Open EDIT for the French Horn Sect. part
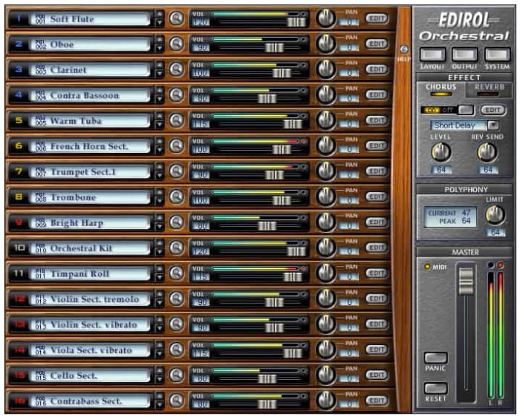The height and width of the screenshot is (420, 520). 377,145
